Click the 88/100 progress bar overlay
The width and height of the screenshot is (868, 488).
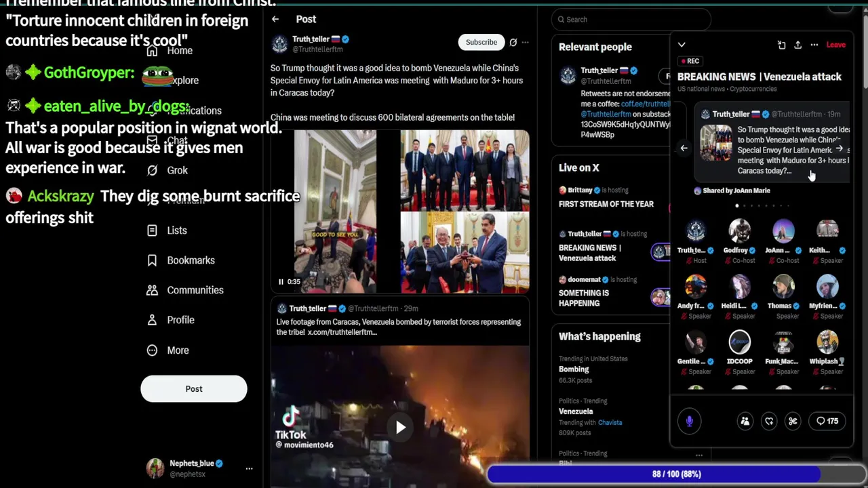(x=676, y=474)
